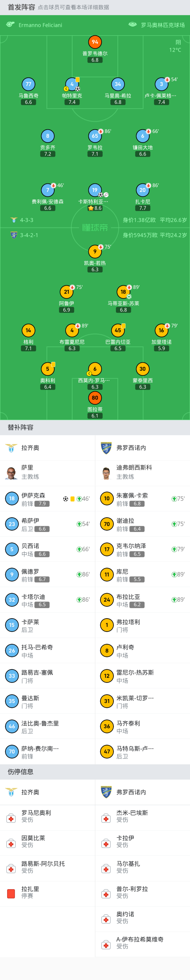Viewport: 190px width, 980px height.
Task: Tap the 镰田大地 player name on the pitch
Action: click(x=142, y=148)
